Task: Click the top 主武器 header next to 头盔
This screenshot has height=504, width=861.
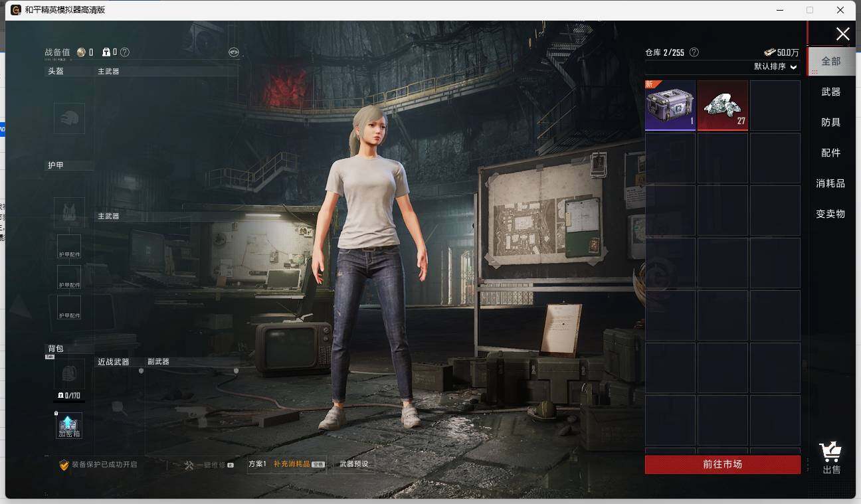Action: [x=108, y=71]
